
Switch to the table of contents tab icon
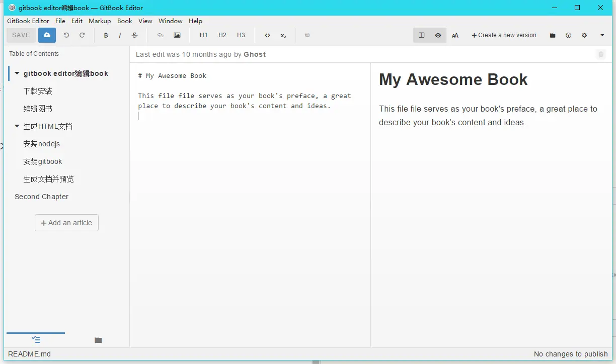[36, 340]
